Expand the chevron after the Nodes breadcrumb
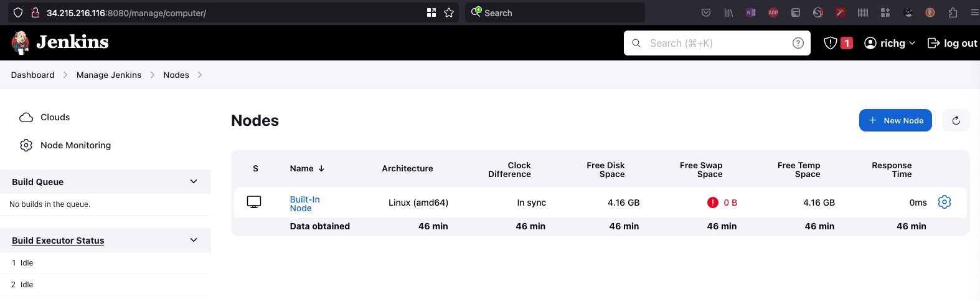Screen dimensions: 980x301 (x=200, y=75)
